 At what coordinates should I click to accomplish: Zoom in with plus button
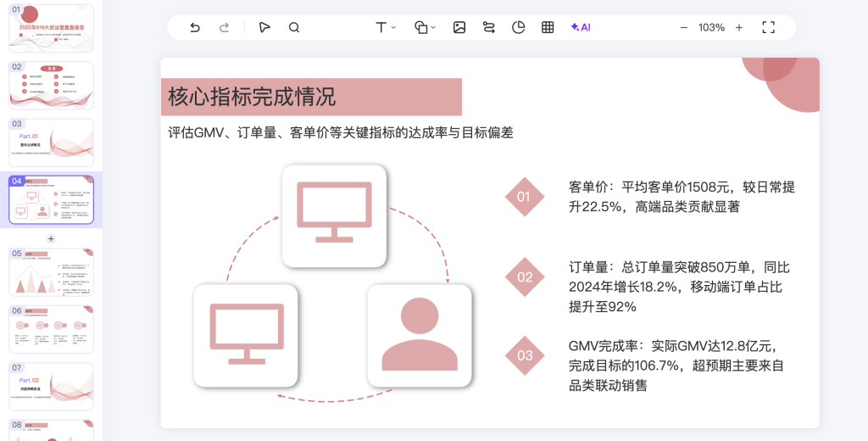[x=739, y=27]
